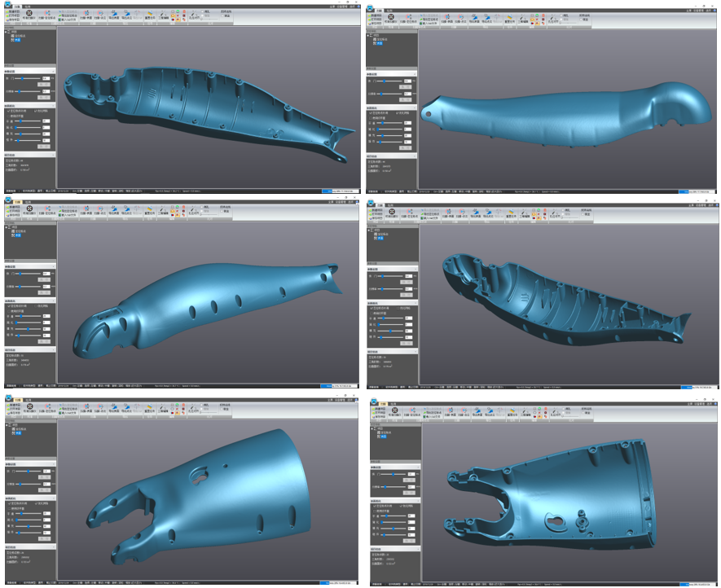
Task: Enable the unchecked checkbox in top-left settings panel
Action: pos(10,116)
